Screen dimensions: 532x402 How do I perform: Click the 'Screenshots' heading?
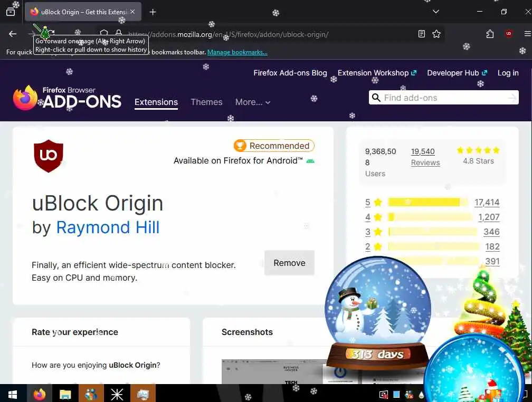(247, 332)
